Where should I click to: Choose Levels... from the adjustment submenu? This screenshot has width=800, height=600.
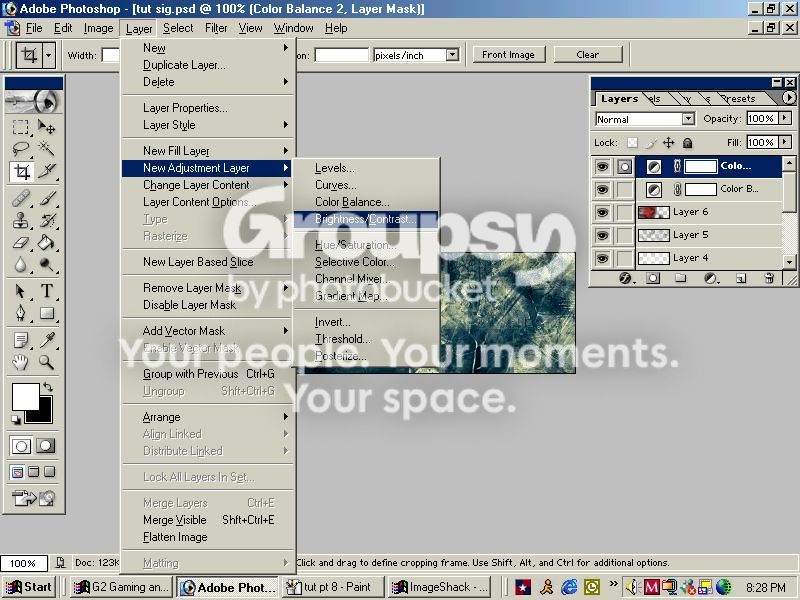(x=334, y=168)
